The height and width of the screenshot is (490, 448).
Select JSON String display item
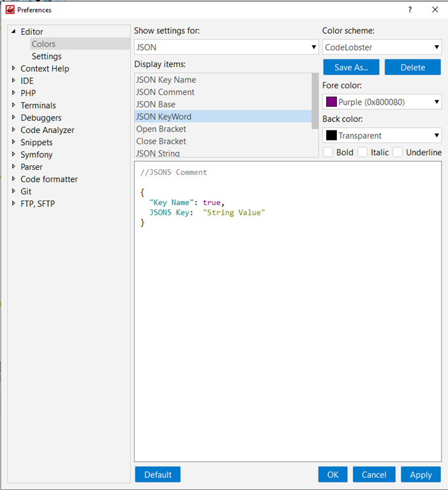click(x=223, y=152)
